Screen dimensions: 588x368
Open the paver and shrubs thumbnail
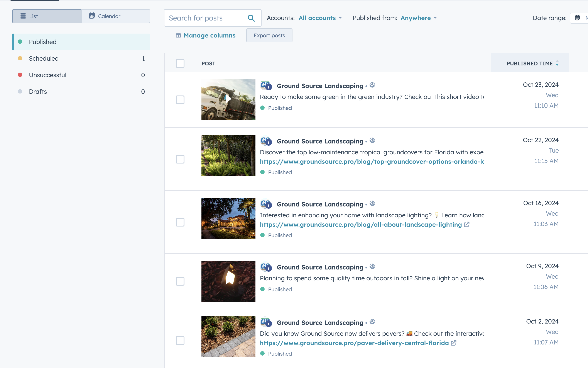tap(228, 337)
